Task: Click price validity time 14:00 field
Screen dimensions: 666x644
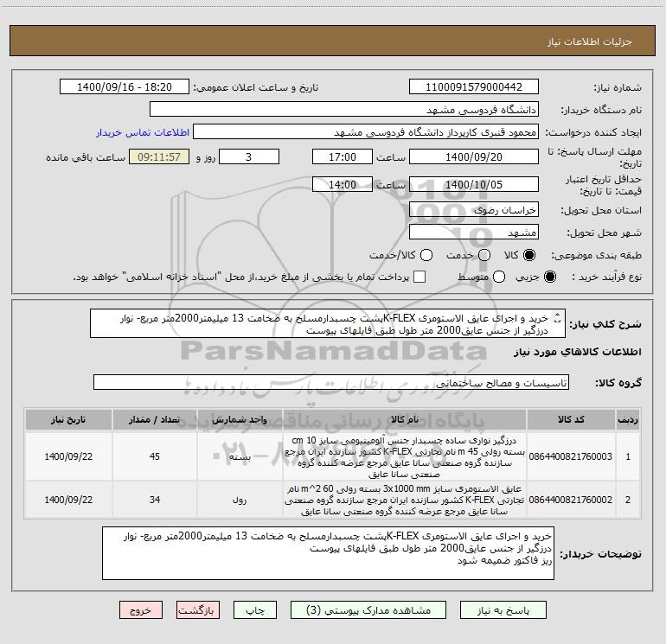Action: pyautogui.click(x=343, y=184)
